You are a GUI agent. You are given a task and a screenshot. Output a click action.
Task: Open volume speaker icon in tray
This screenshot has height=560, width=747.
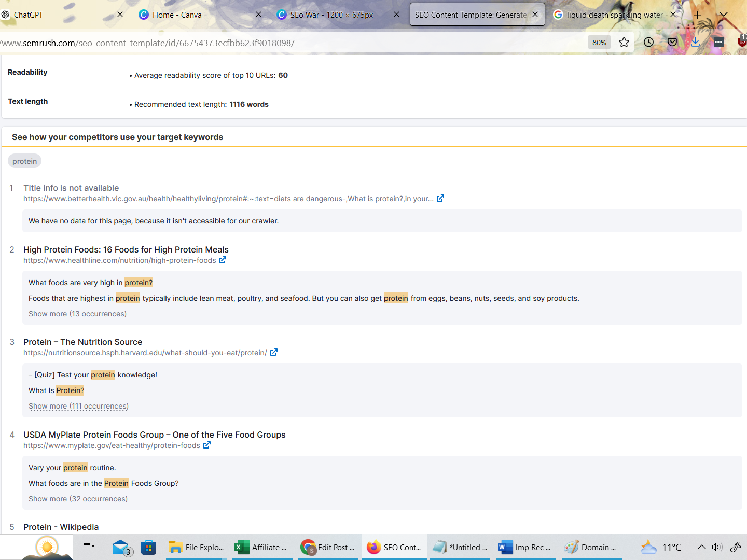pyautogui.click(x=717, y=547)
